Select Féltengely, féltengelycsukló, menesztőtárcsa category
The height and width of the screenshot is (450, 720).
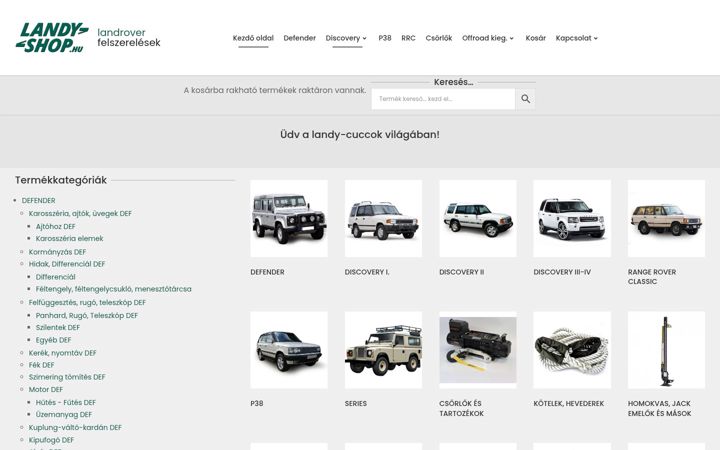(x=113, y=289)
